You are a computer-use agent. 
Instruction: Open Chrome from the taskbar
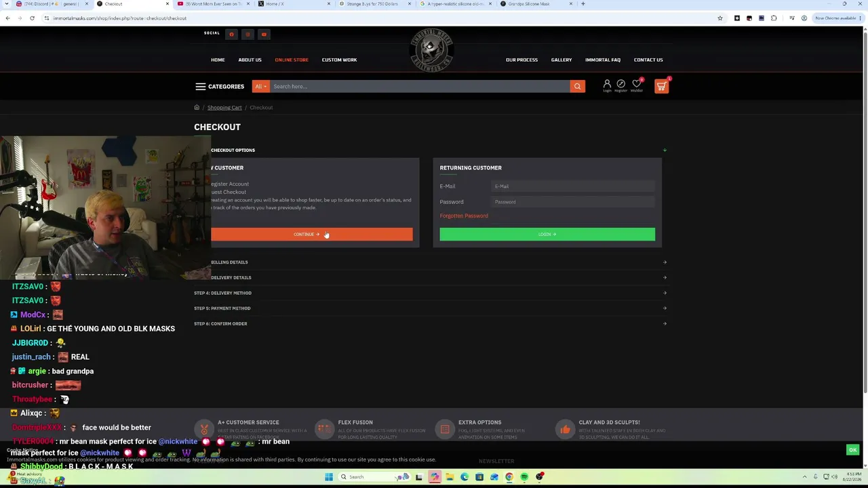(x=509, y=477)
